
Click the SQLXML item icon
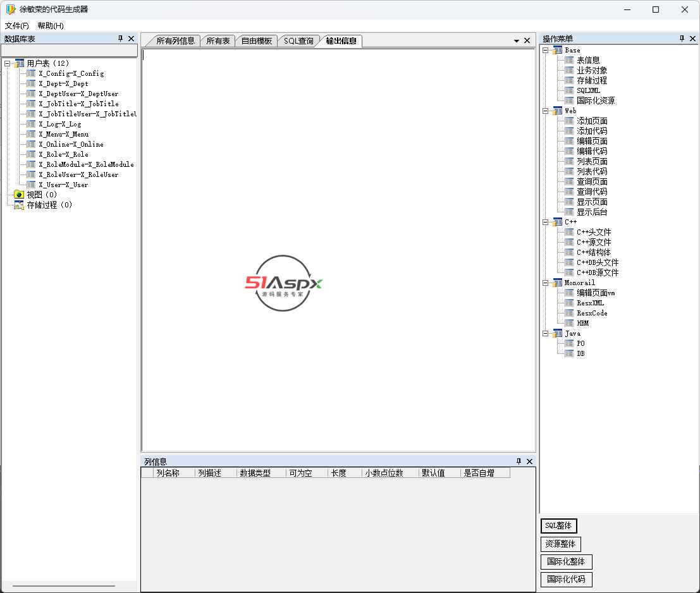pos(569,90)
